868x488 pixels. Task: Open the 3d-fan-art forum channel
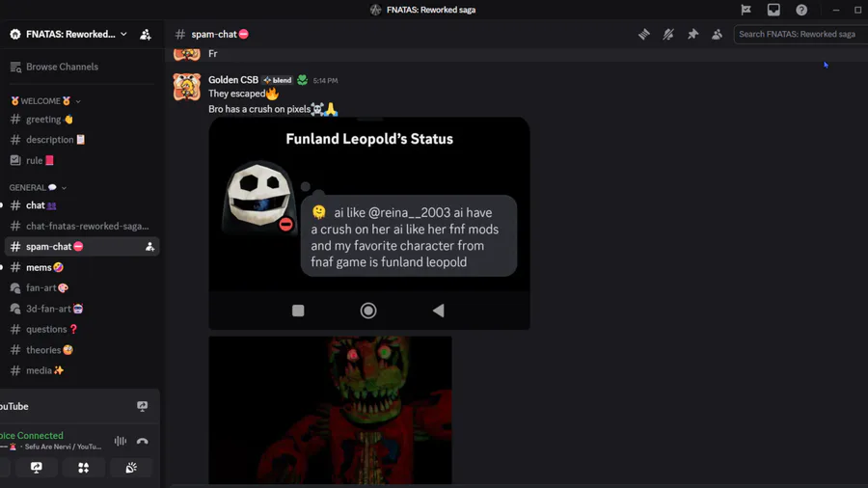81,309
